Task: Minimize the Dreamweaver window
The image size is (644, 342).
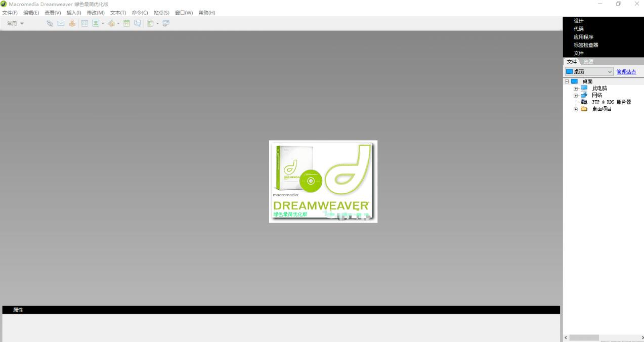Action: point(600,4)
